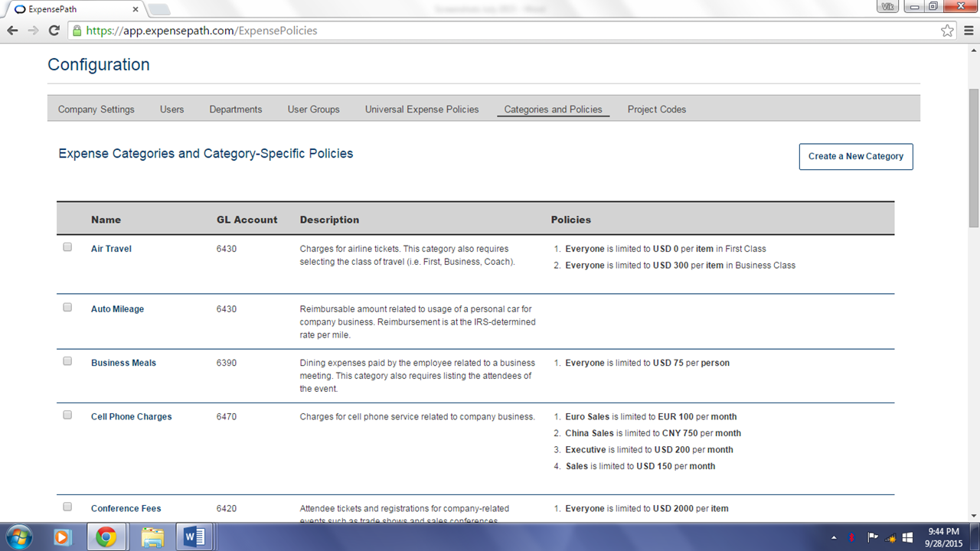Switch to the Project Codes tab
980x551 pixels.
[x=657, y=109]
